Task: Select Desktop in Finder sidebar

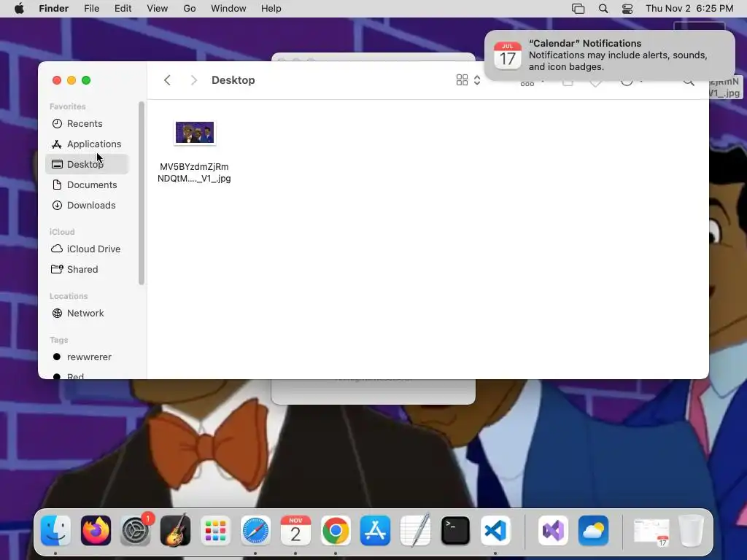Action: (x=87, y=164)
